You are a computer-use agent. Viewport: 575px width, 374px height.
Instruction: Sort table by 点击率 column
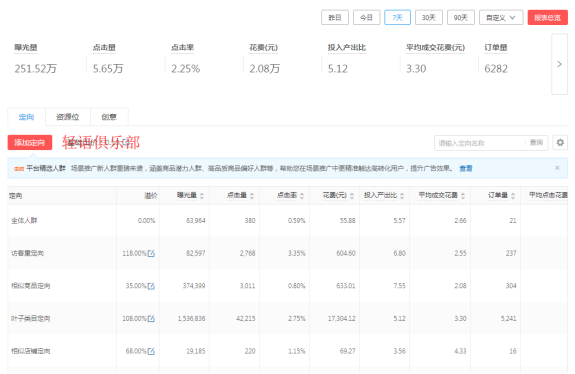pyautogui.click(x=302, y=196)
